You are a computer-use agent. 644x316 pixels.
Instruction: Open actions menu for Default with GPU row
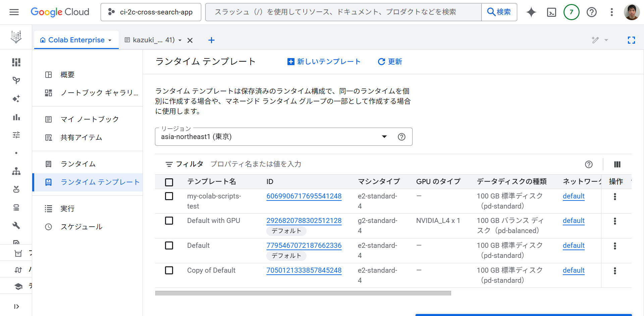[x=614, y=221]
